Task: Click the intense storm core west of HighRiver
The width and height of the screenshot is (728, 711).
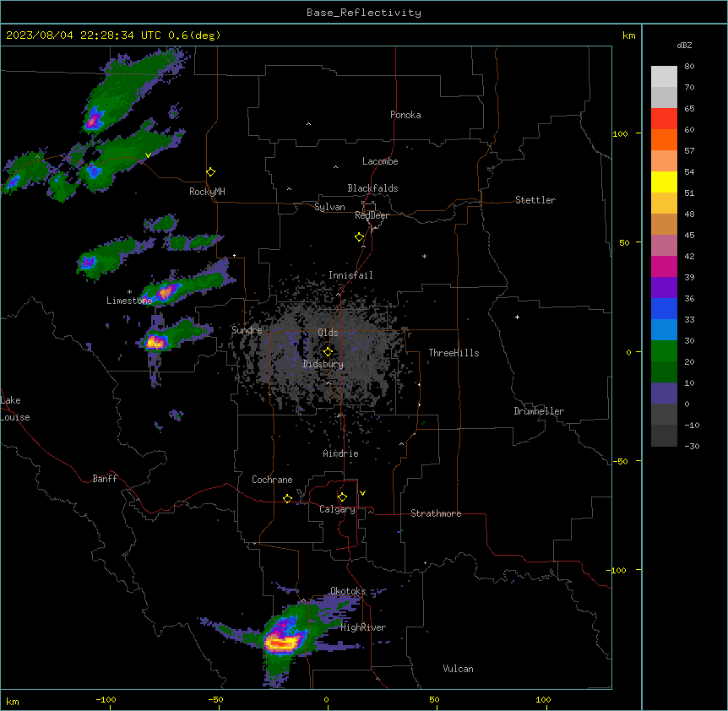Action: coord(280,643)
